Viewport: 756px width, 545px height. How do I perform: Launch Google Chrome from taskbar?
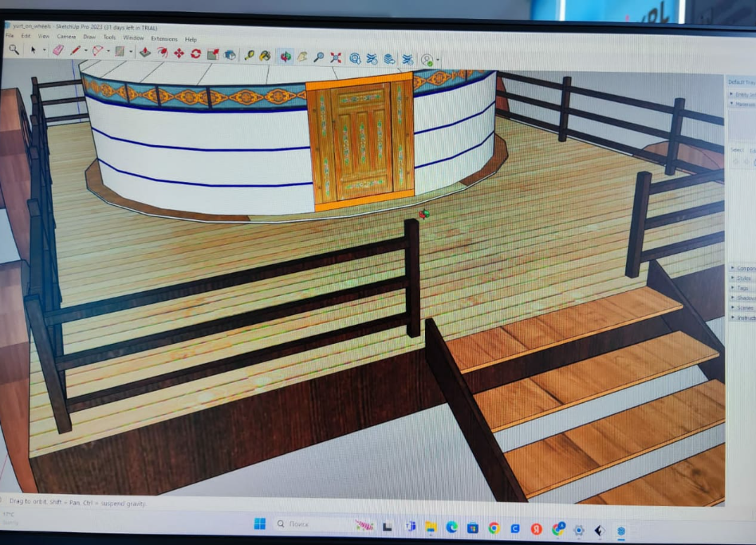[x=494, y=528]
